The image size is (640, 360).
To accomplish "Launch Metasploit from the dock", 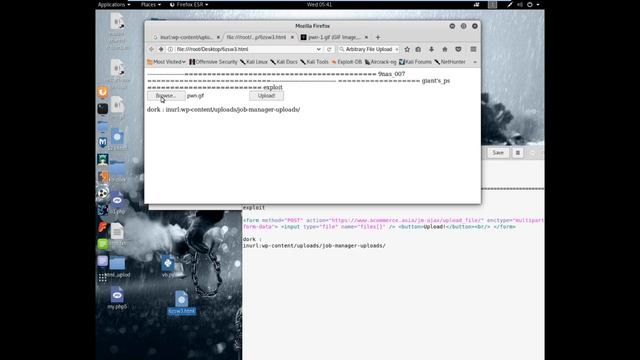I will pyautogui.click(x=103, y=142).
